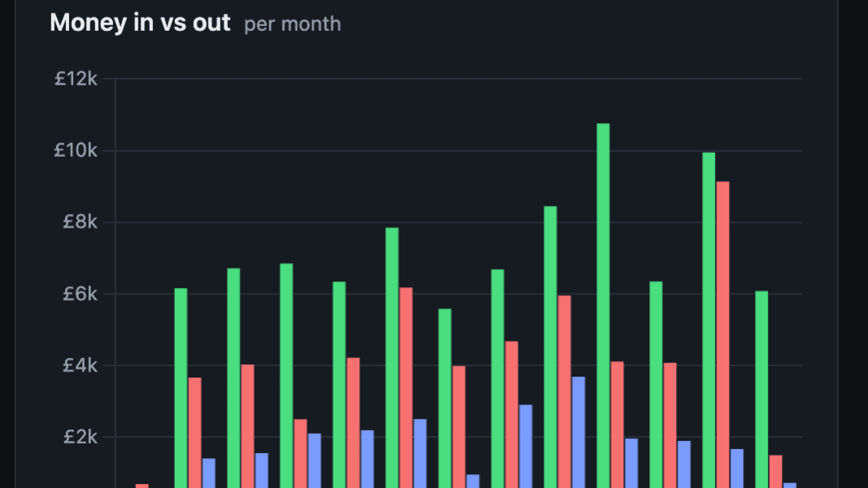Select the £12k axis label
Viewport: 868px width, 488px height.
(76, 79)
